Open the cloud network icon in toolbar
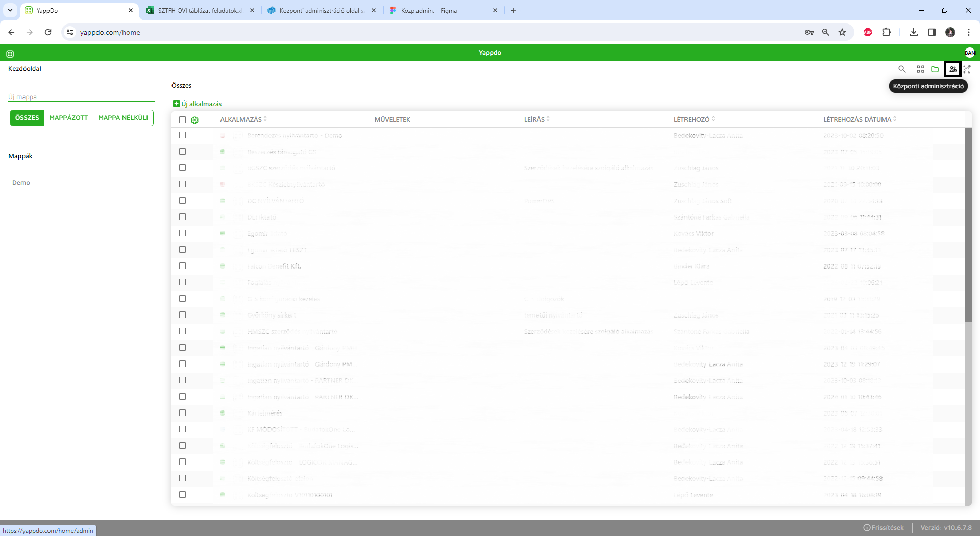The height and width of the screenshot is (536, 980). tap(967, 69)
